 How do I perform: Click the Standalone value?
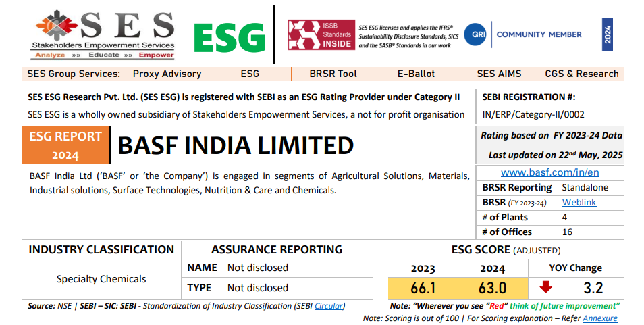click(585, 187)
